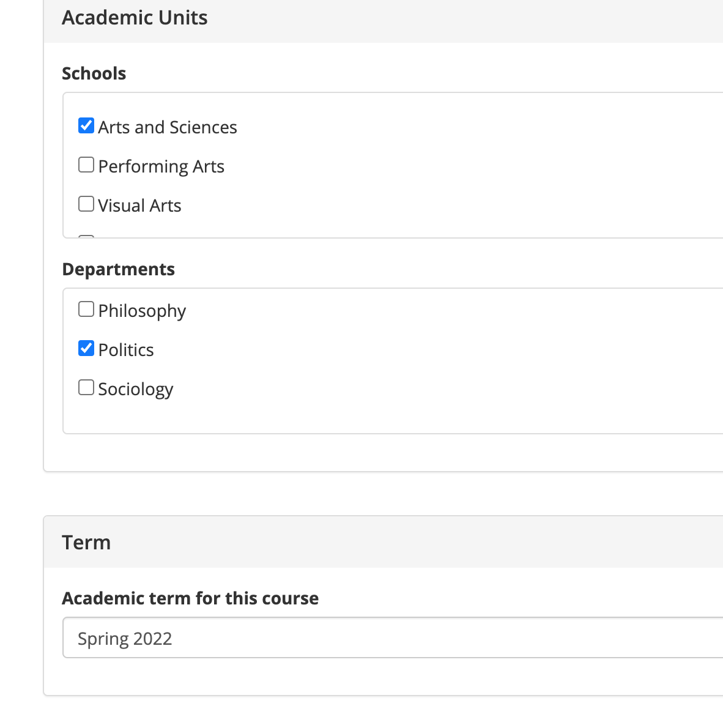Image resolution: width=723 pixels, height=728 pixels.
Task: Click the Philosophy label text
Action: [142, 311]
